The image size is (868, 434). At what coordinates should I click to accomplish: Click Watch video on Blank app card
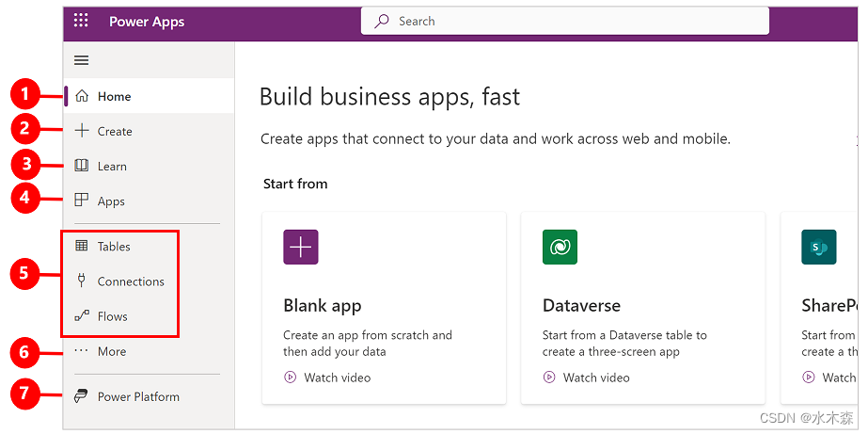coord(327,378)
